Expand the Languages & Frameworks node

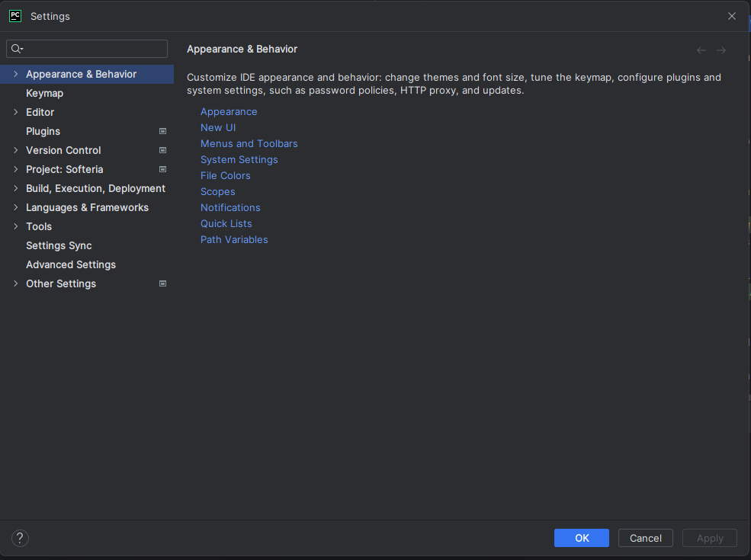coord(16,207)
